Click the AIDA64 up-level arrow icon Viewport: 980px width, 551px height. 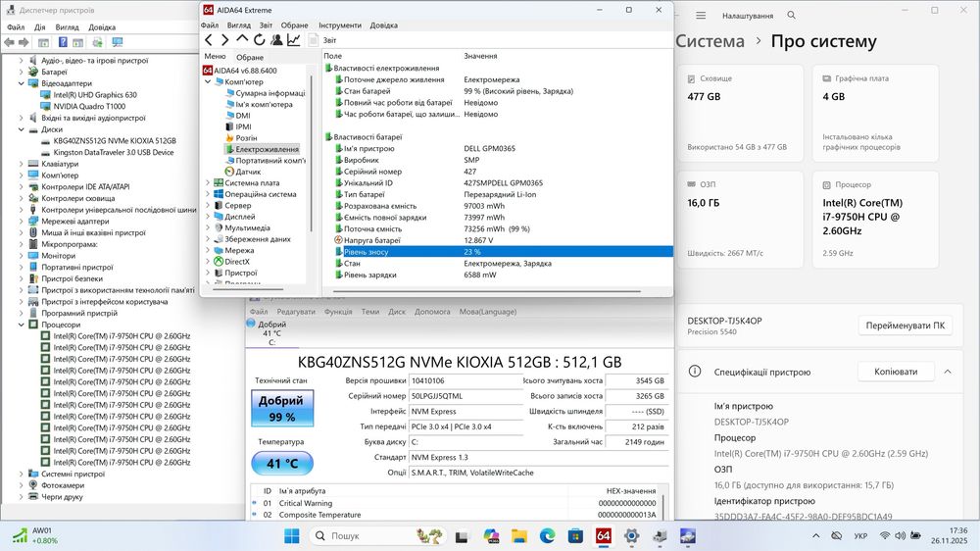pos(242,39)
